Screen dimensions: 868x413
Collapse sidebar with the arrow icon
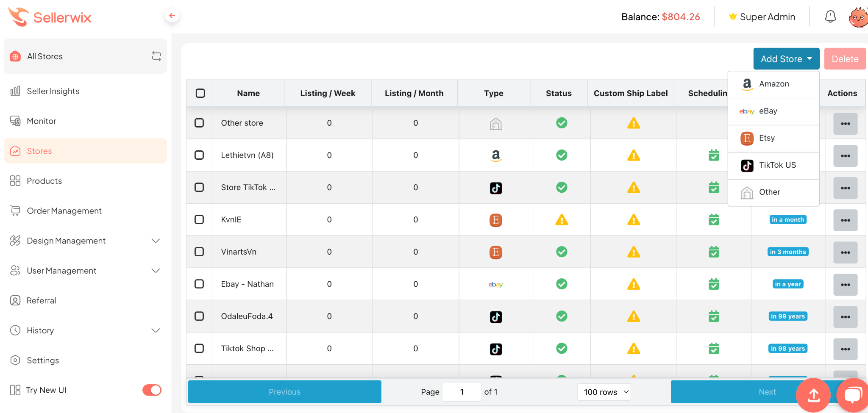(172, 16)
